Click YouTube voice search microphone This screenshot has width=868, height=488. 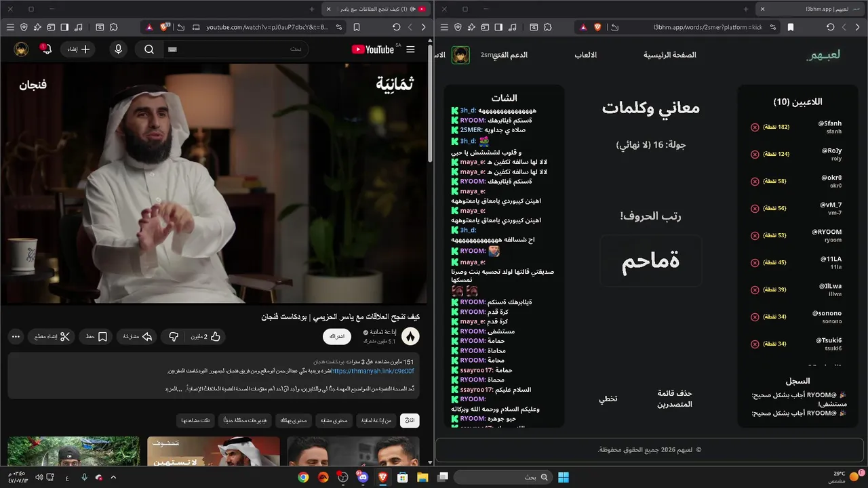tap(119, 49)
